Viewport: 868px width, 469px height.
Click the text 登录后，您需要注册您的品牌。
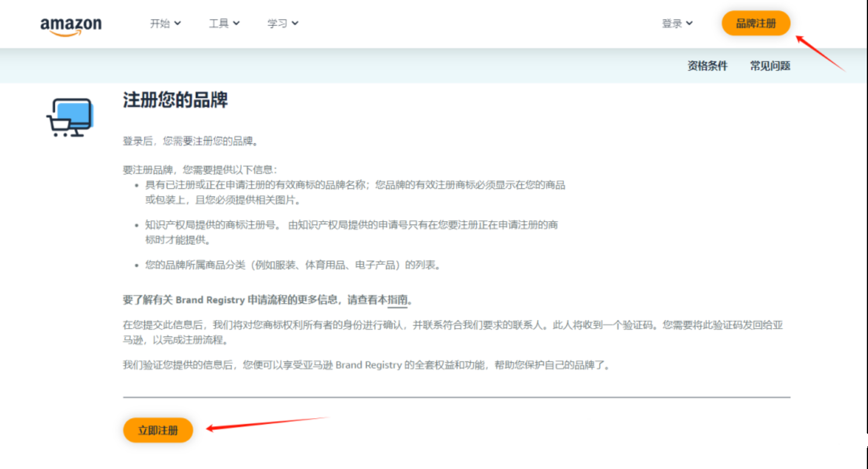[x=191, y=141]
